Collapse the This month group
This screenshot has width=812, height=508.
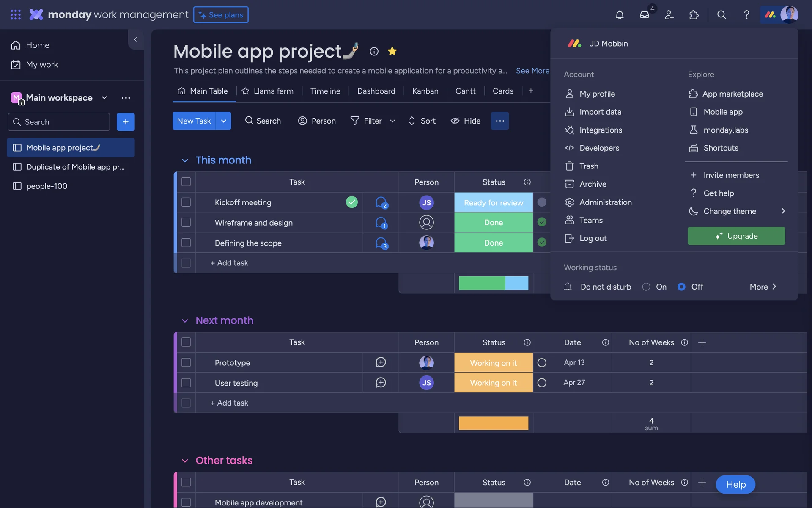click(x=185, y=160)
